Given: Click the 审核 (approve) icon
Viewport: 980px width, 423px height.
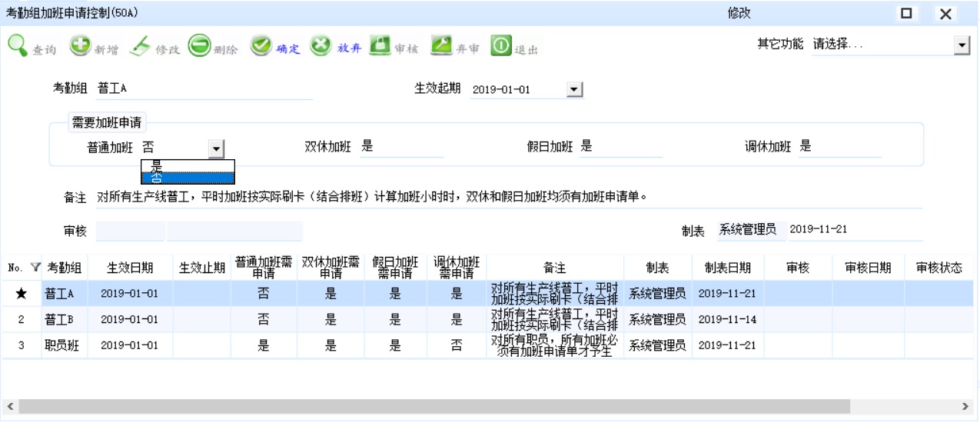Looking at the screenshot, I should [380, 47].
